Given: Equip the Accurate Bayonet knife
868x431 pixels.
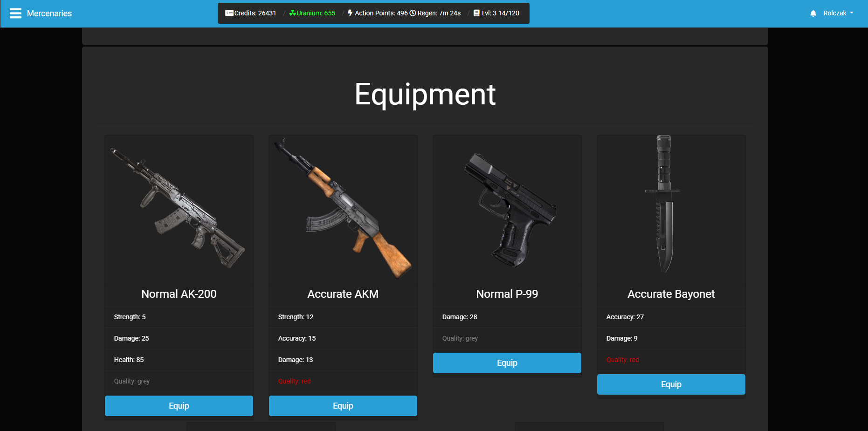Looking at the screenshot, I should tap(671, 384).
